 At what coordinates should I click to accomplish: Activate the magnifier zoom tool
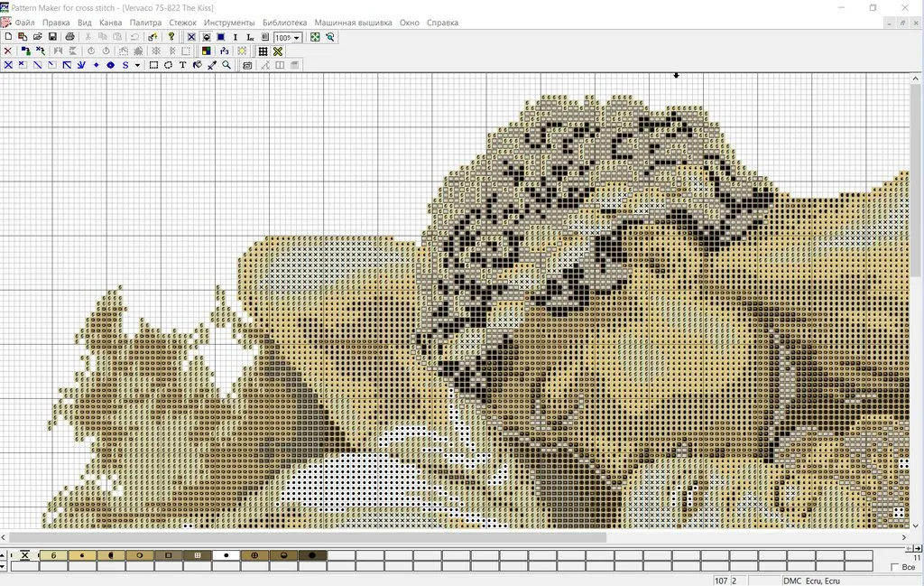pos(226,65)
